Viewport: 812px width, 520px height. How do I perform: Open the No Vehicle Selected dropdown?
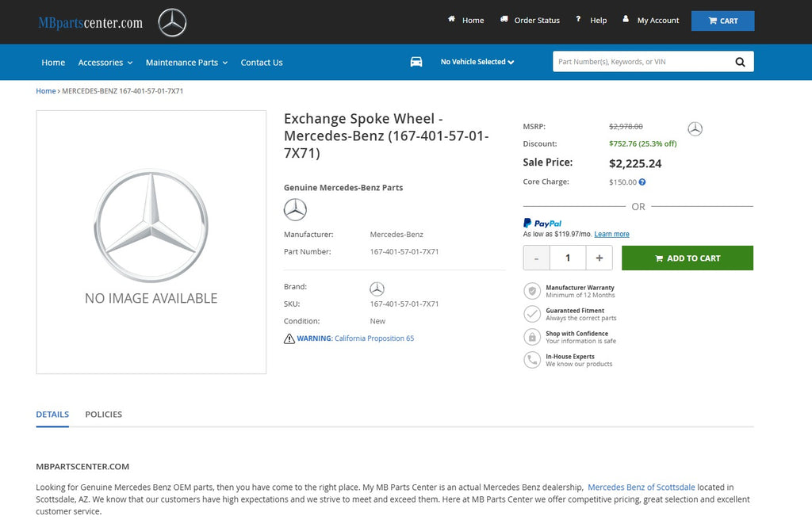point(477,62)
